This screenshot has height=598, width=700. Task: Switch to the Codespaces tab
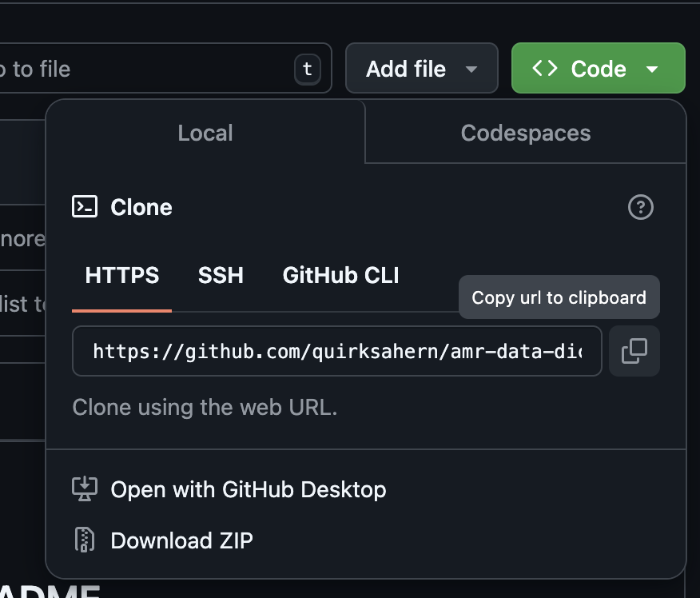[x=526, y=133]
